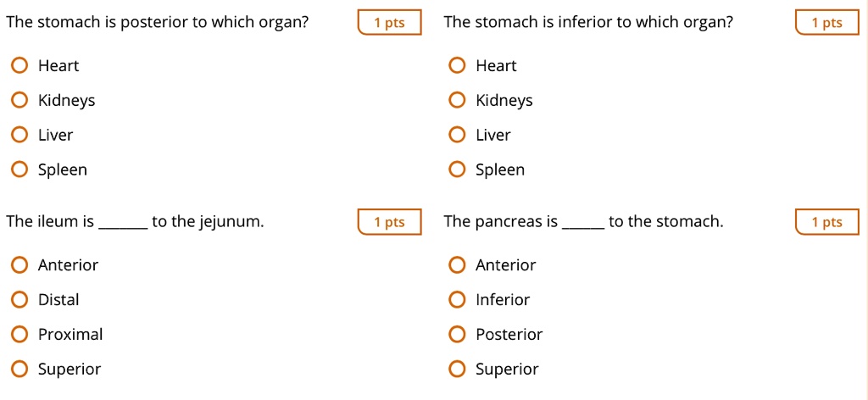The width and height of the screenshot is (868, 400).
Task: Select Spleen in the stomach posterior question
Action: [19, 169]
